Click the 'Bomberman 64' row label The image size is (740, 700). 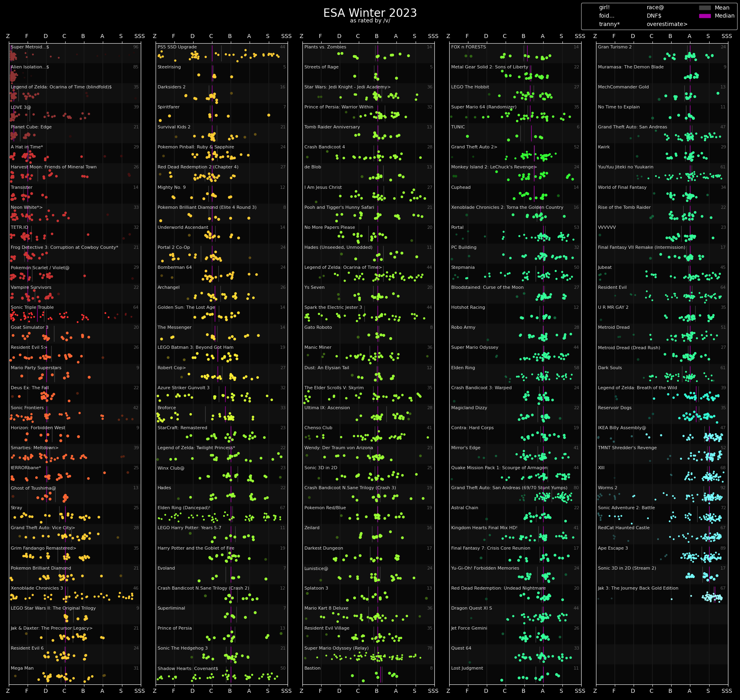pos(175,267)
